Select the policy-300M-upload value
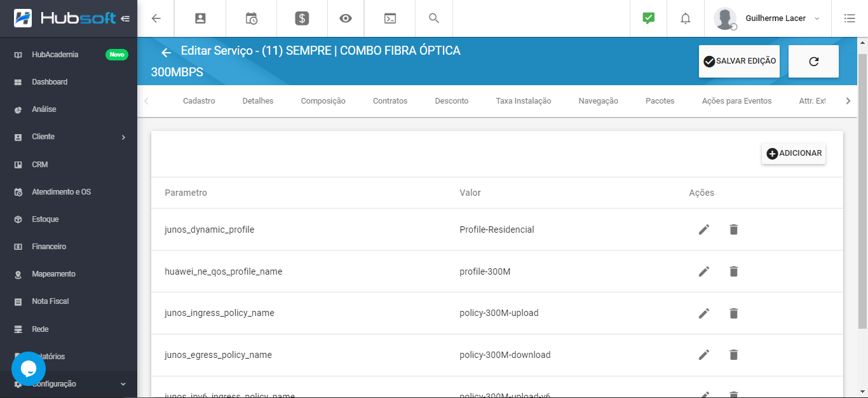The width and height of the screenshot is (868, 398). 499,313
